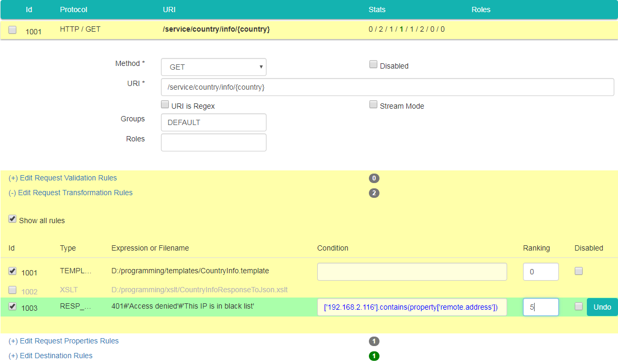Click the empty Roles input field
The width and height of the screenshot is (618, 364).
(213, 142)
